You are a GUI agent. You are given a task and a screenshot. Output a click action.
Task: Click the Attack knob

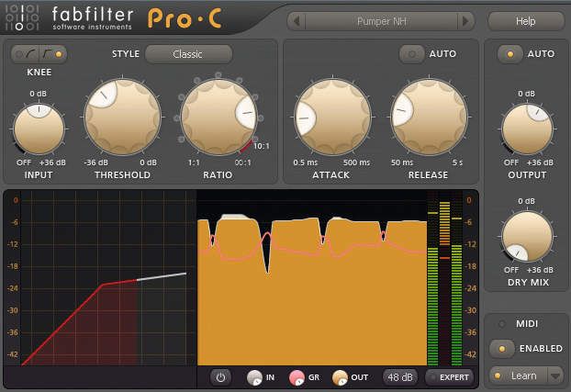point(332,118)
